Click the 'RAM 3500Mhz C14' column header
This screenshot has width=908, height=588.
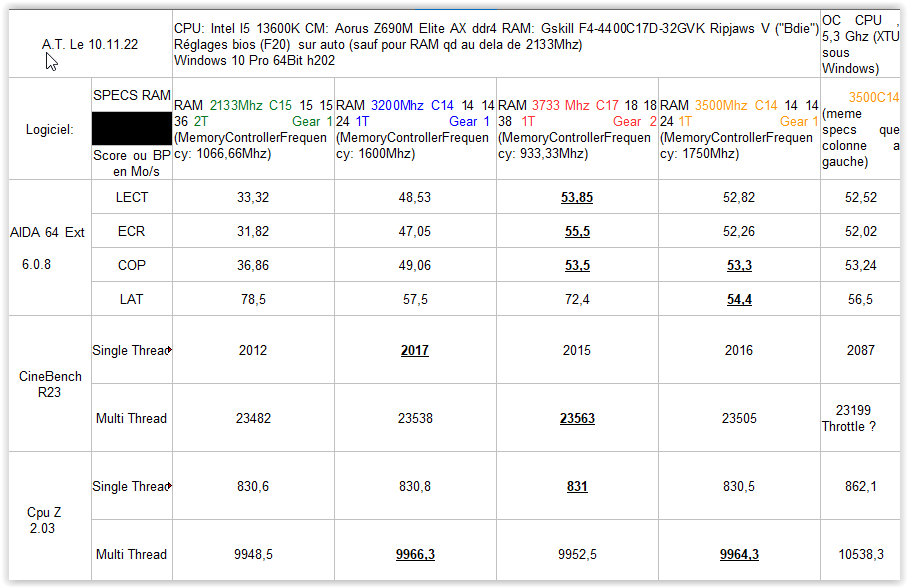coord(739,129)
